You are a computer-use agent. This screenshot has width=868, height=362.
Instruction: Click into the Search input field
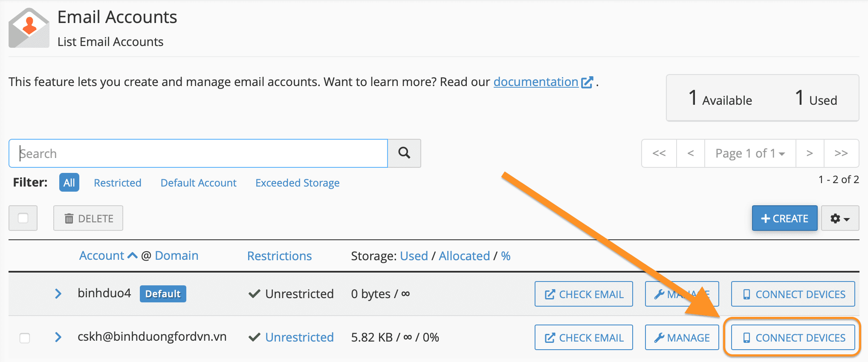pos(198,153)
